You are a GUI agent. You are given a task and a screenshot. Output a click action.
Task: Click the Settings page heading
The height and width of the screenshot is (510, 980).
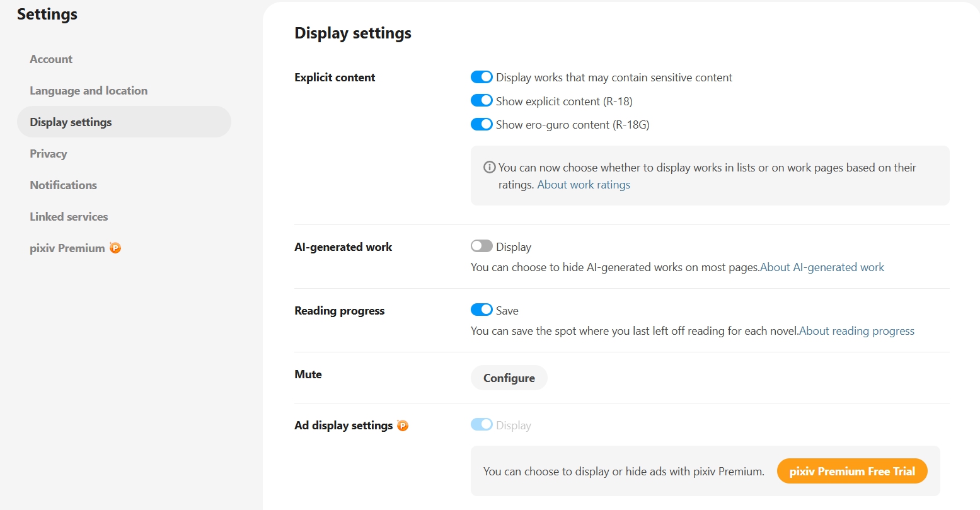[x=47, y=14]
